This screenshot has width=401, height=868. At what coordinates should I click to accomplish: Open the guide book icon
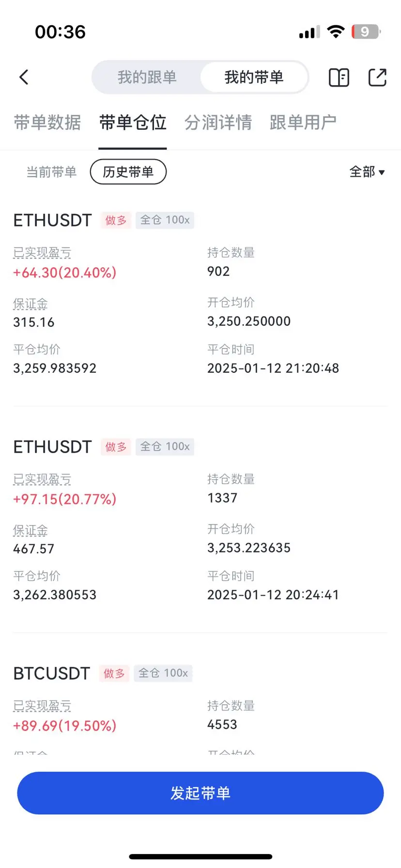point(339,77)
